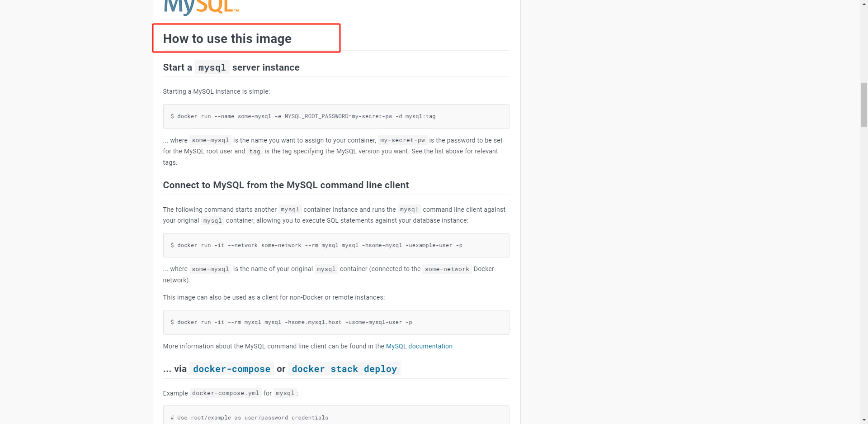Screen dimensions: 868x424
Task: Click "some-mysql" before "is the name you want to assign"
Action: coord(210,140)
